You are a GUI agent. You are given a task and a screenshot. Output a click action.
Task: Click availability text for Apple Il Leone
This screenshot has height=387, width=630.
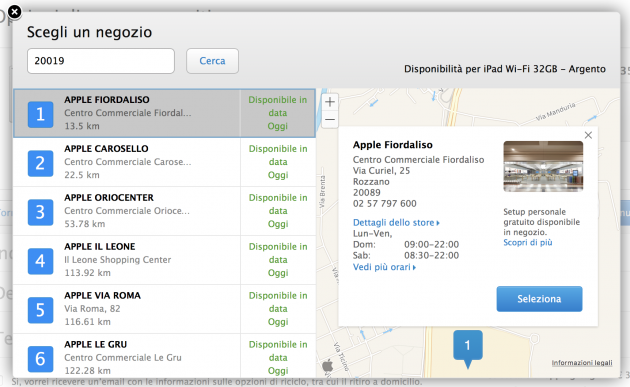(x=278, y=260)
